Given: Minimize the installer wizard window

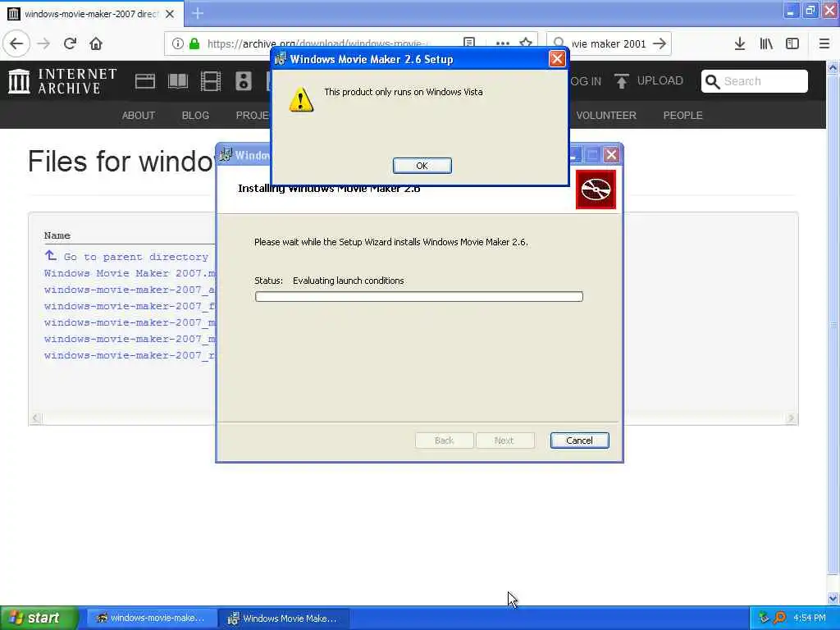Looking at the screenshot, I should 575,155.
